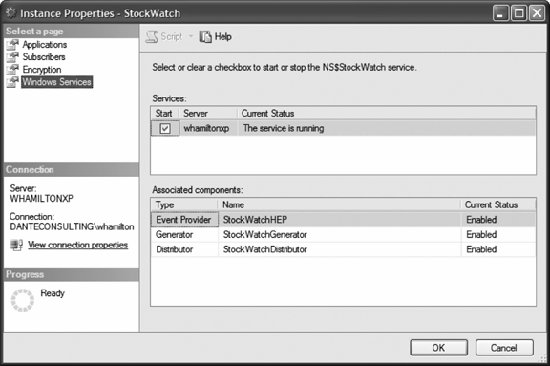Open View connection properties link
Viewport: 550px width, 366px height.
tap(78, 245)
